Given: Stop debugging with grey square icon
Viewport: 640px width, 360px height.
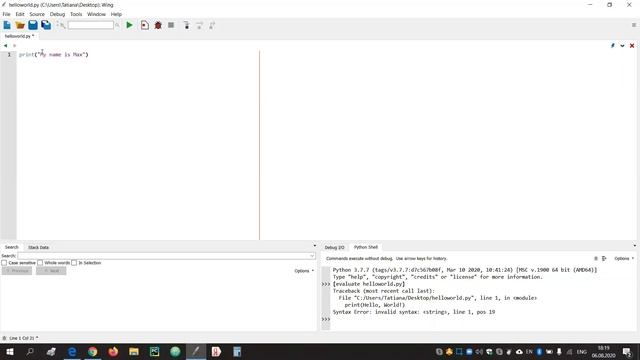Looking at the screenshot, I should pos(171,25).
